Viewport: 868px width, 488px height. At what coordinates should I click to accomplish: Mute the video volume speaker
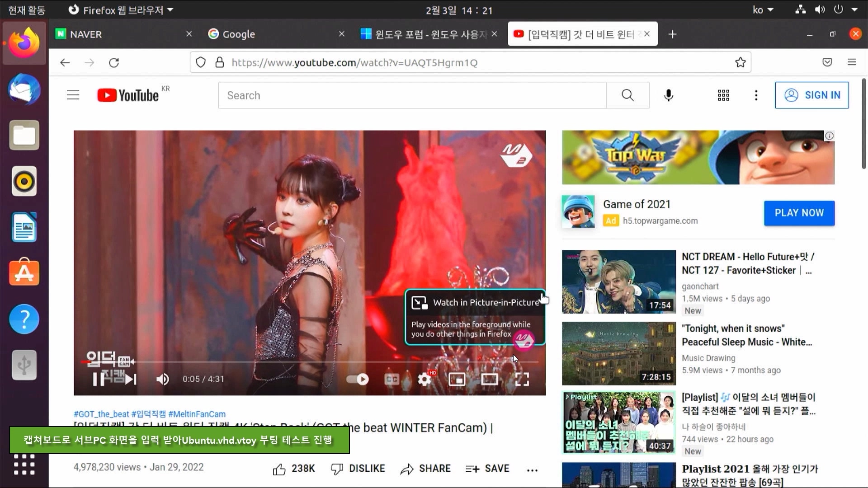pos(162,380)
